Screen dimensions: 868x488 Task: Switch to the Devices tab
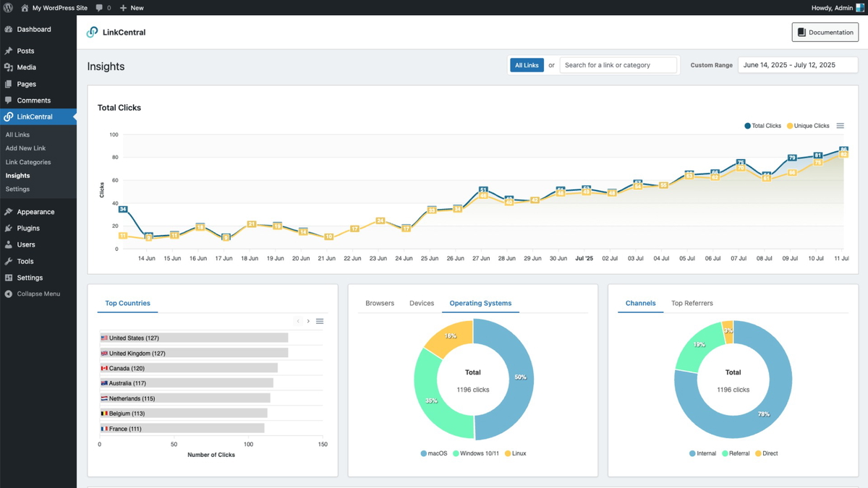[422, 303]
